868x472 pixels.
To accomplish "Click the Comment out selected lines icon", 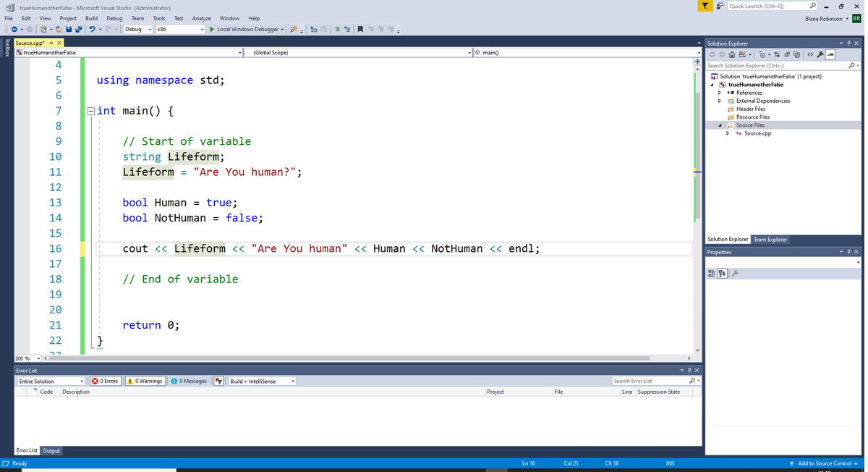I will [337, 29].
